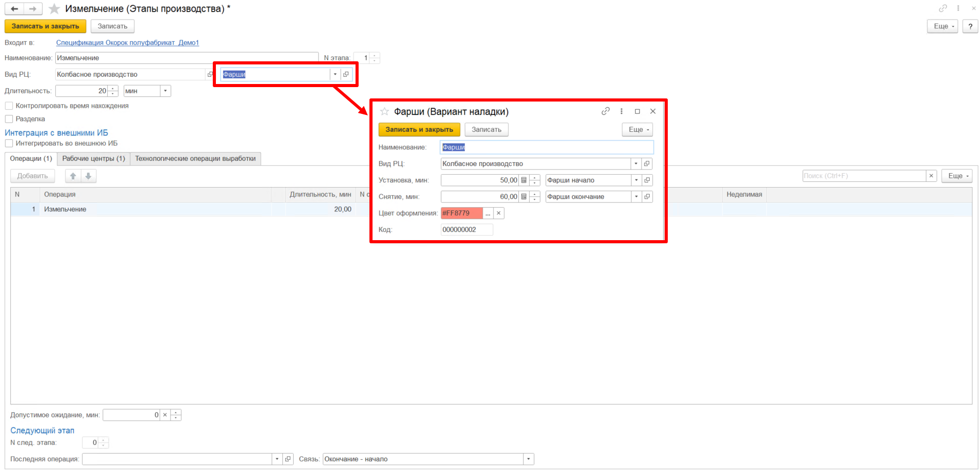The width and height of the screenshot is (980, 470).
Task: Open the Связь Окончание - начало dropdown
Action: [x=528, y=459]
